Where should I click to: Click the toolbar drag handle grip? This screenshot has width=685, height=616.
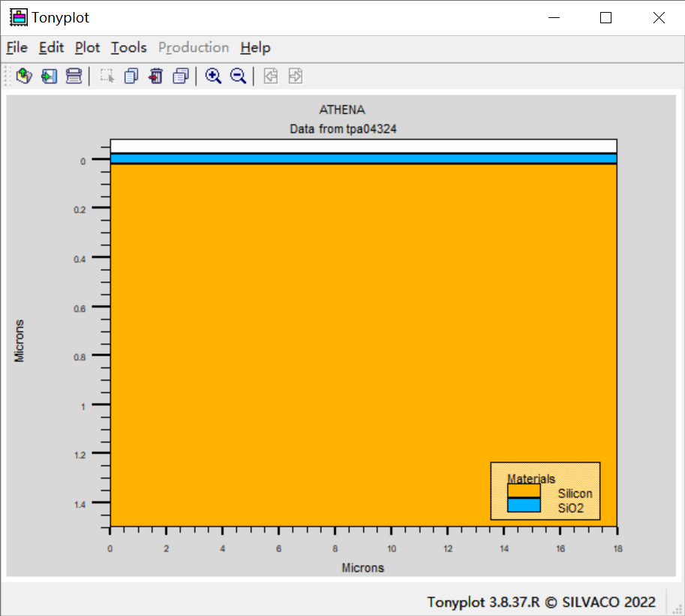[x=7, y=76]
